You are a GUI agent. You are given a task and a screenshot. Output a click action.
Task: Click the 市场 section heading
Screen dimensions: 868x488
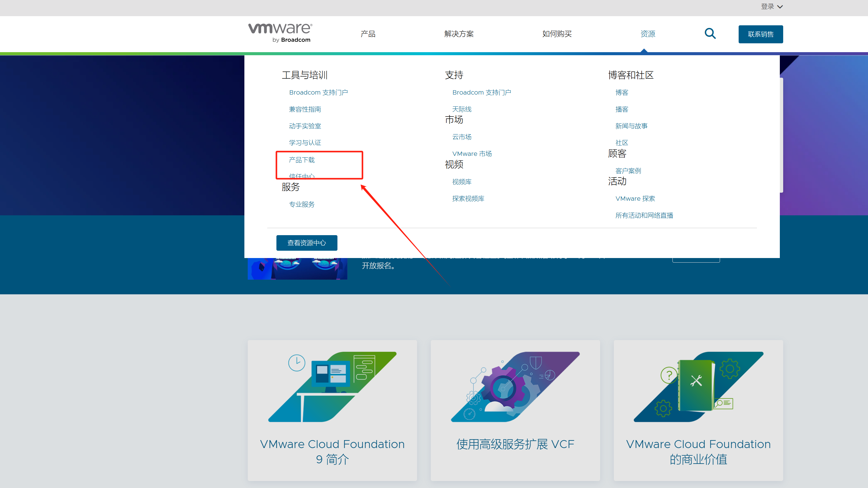coord(454,120)
